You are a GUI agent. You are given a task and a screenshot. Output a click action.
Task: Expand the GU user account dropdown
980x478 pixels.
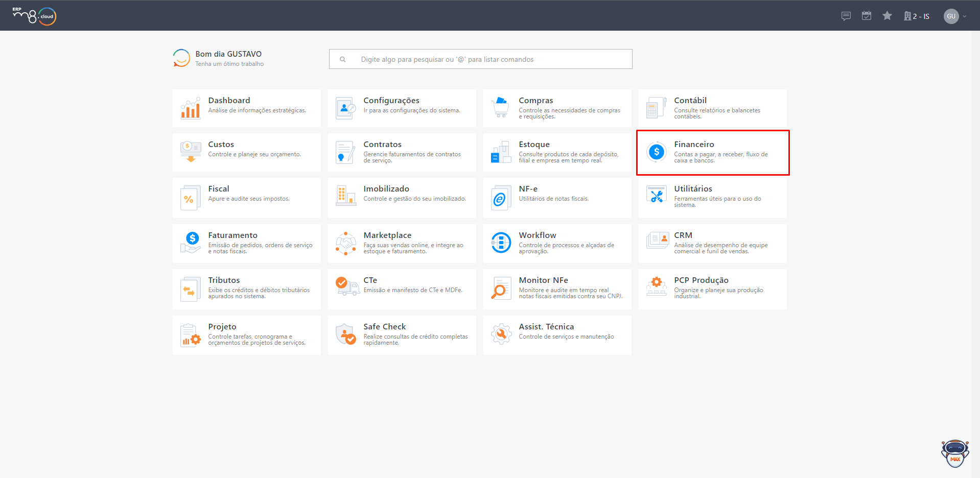point(954,16)
